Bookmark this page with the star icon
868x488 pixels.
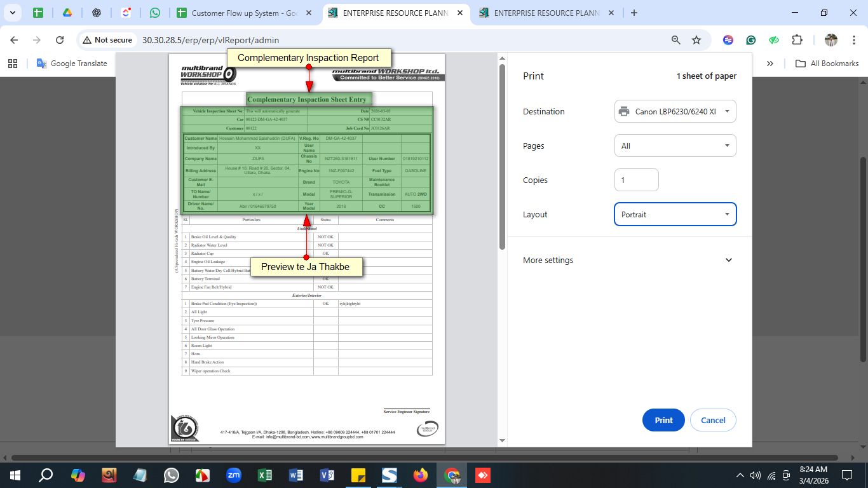[x=696, y=40]
